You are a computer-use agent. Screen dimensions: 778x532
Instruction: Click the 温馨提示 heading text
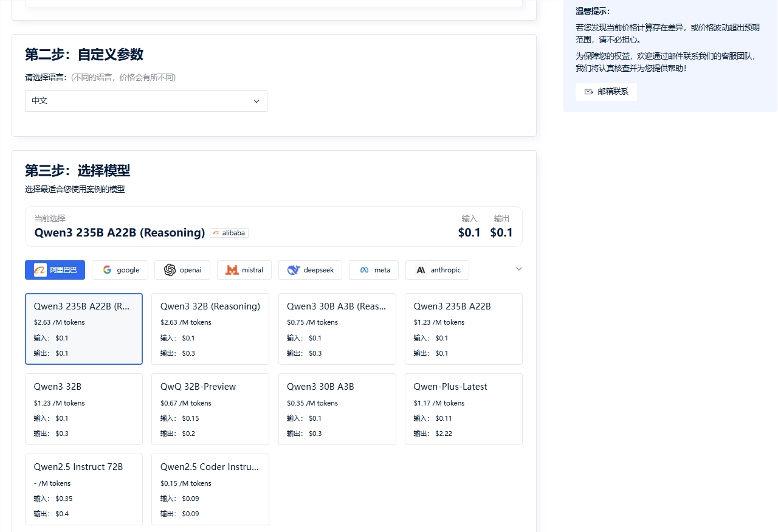pos(593,12)
